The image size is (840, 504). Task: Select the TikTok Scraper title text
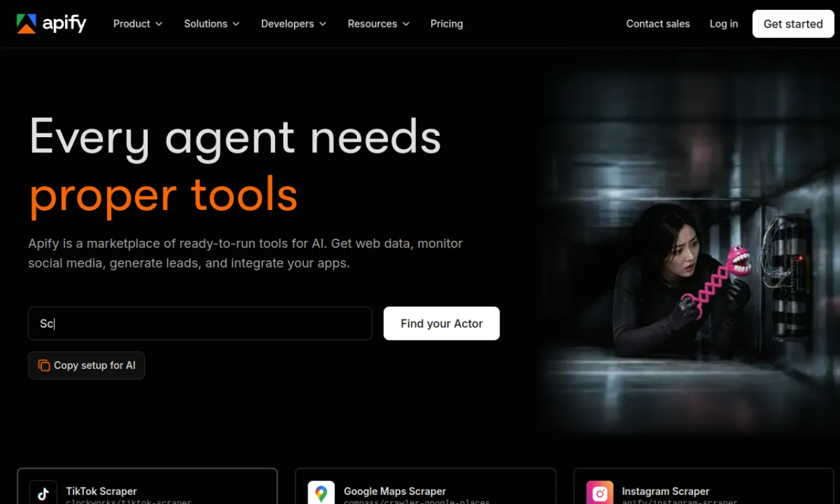tap(101, 491)
